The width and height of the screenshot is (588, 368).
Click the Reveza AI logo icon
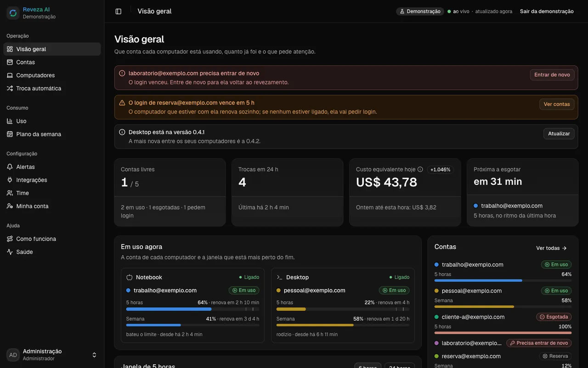click(13, 13)
